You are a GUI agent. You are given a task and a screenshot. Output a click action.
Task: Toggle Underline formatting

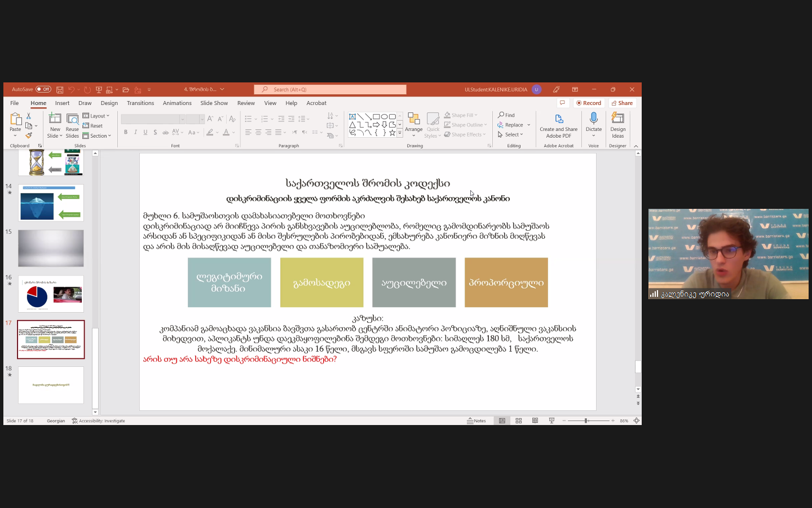tap(145, 132)
